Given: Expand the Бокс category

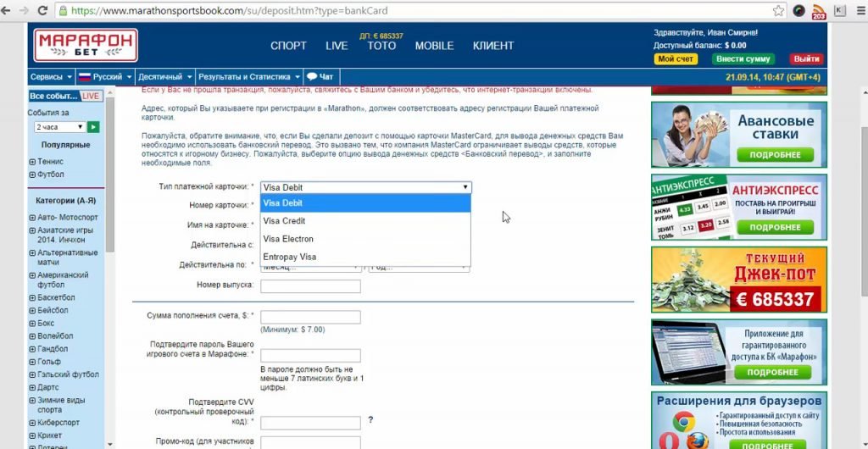Looking at the screenshot, I should click(x=32, y=324).
